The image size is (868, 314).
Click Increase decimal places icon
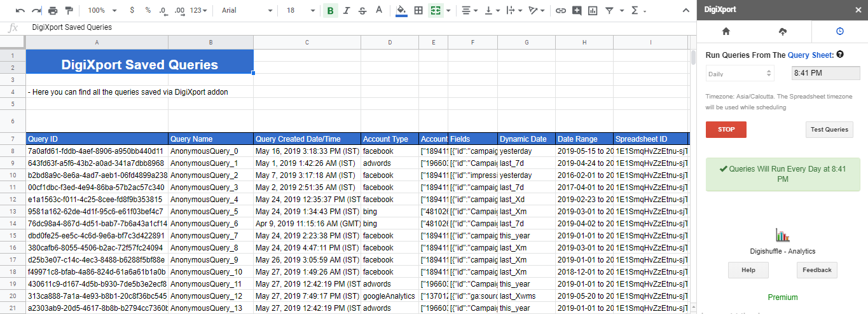click(x=179, y=11)
